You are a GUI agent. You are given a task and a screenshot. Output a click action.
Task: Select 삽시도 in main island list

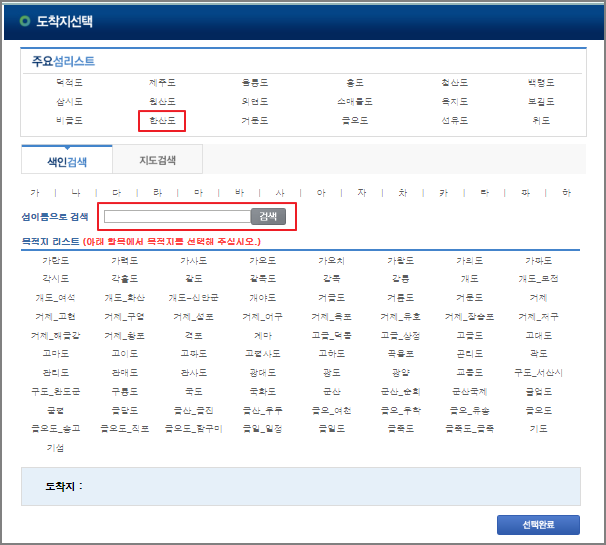(x=69, y=102)
